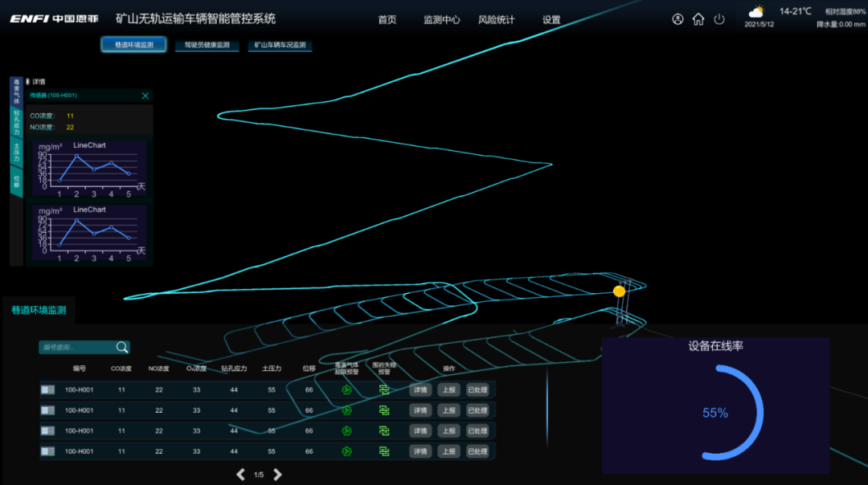
Task: Click 详情 button in first row
Action: tap(420, 389)
